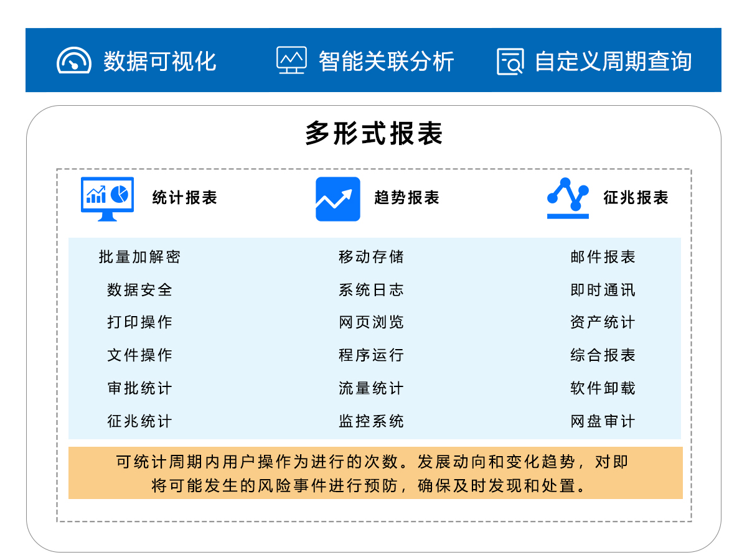
Task: Click the 数据安全 entry
Action: [x=139, y=290]
